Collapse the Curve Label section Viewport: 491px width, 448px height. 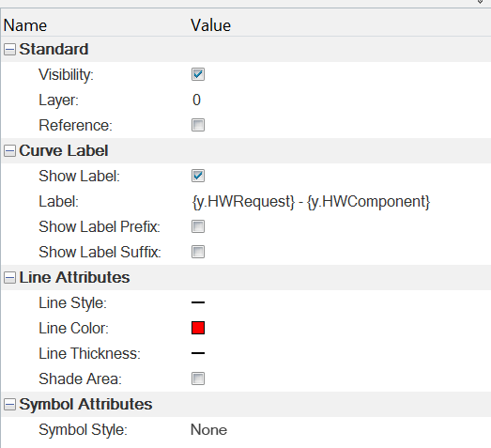[x=9, y=150]
